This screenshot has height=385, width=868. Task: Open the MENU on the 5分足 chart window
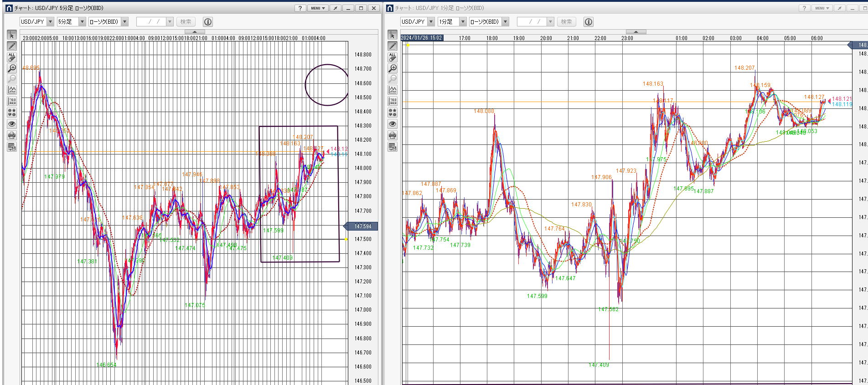coord(317,8)
